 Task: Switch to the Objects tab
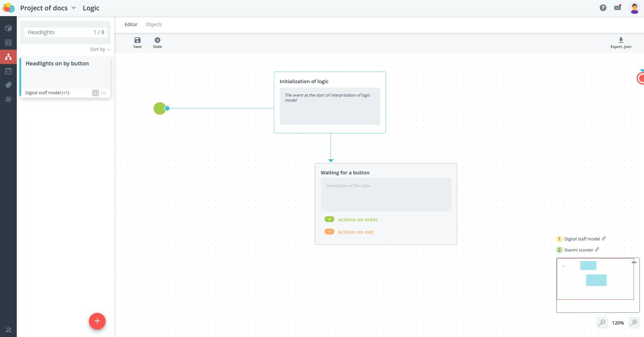point(154,24)
